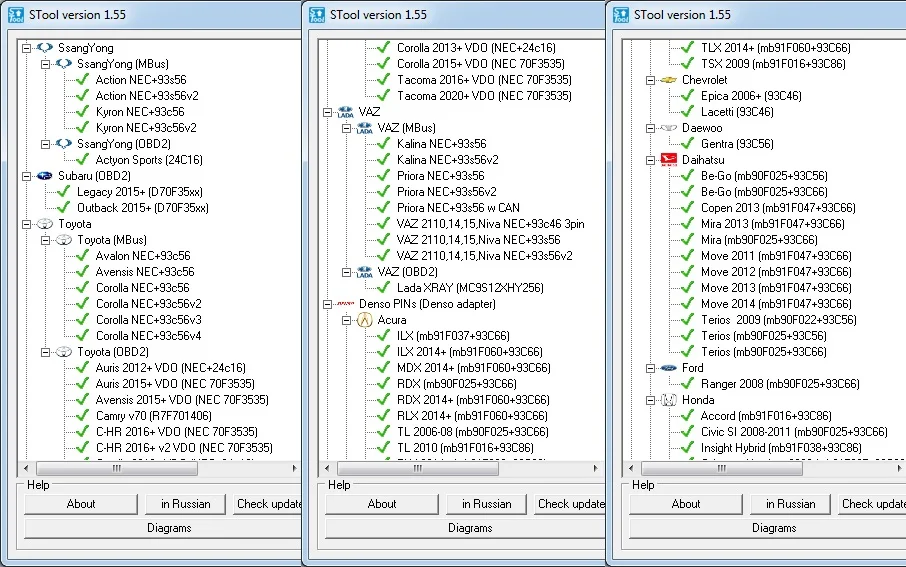
Task: Collapse the Subaru (OBD2) node
Action: click(x=27, y=176)
